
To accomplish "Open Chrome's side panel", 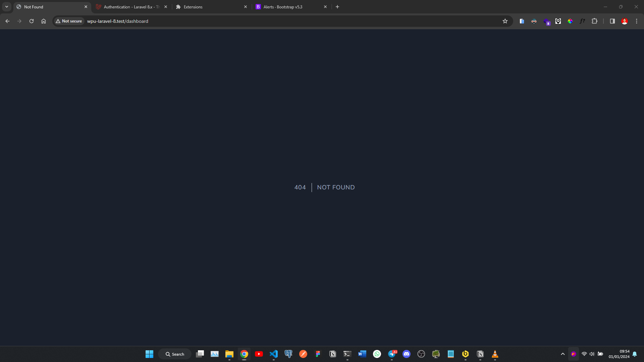I will click(x=612, y=21).
